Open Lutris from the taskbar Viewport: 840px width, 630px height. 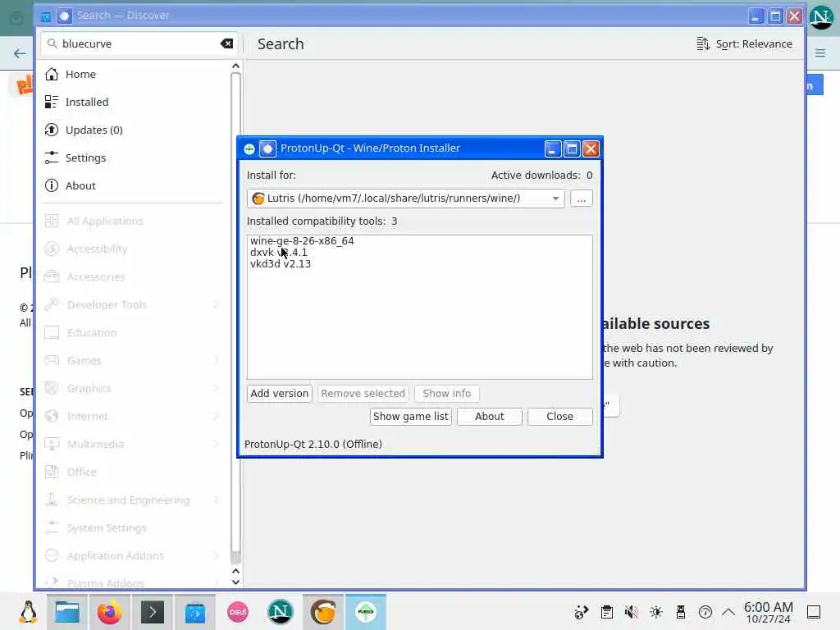(323, 612)
